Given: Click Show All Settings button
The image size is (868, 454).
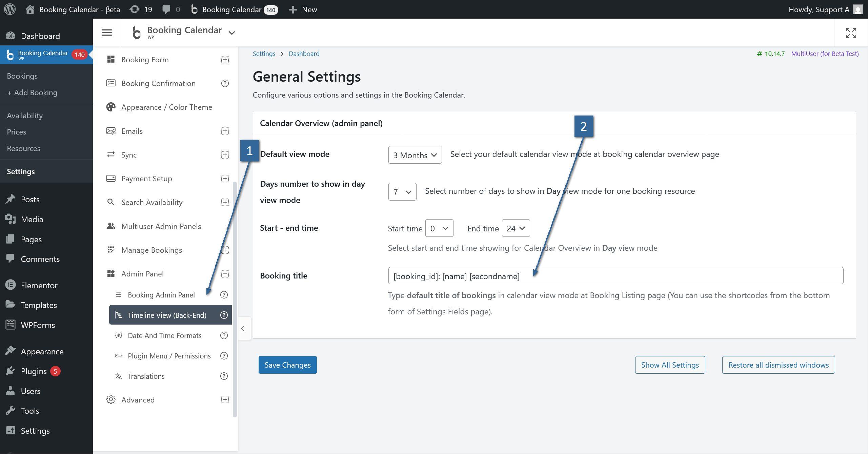Looking at the screenshot, I should click(x=670, y=365).
